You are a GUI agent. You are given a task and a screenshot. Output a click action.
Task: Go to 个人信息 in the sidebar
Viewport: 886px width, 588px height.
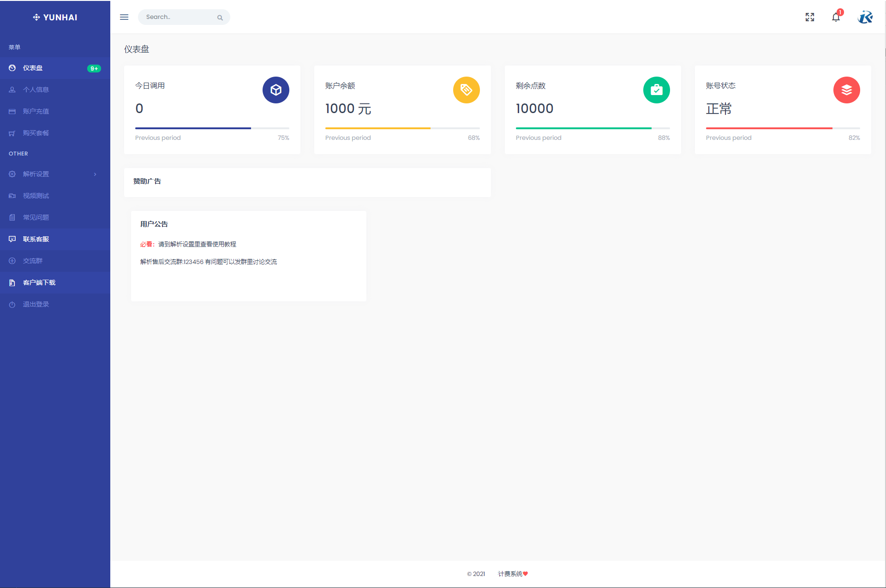(36, 90)
